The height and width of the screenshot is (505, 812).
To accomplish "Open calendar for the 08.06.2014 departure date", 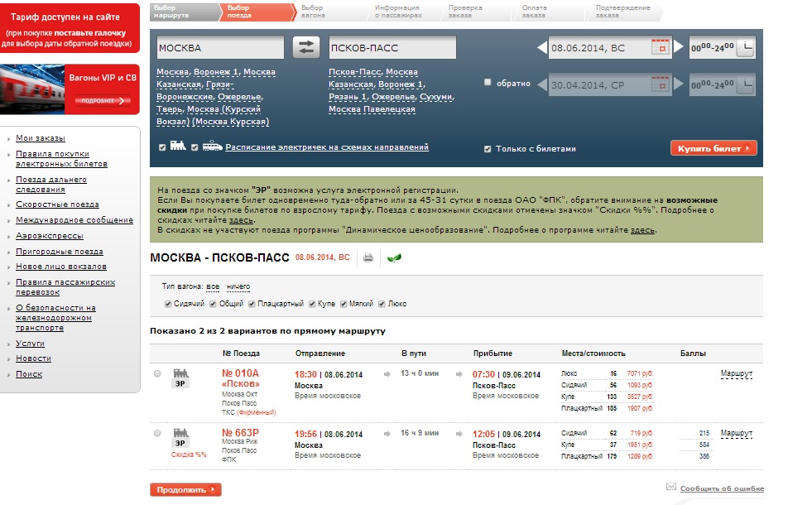I will tap(661, 48).
